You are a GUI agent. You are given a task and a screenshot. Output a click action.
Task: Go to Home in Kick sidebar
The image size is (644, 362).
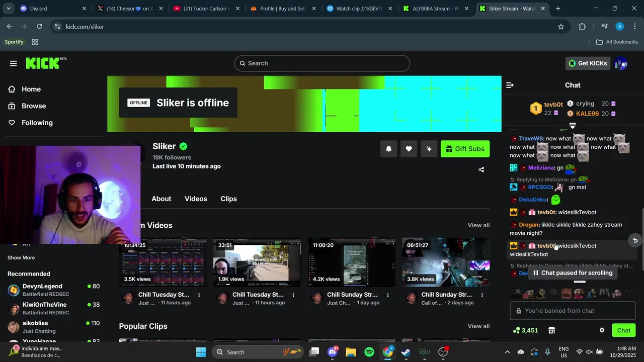(x=31, y=89)
